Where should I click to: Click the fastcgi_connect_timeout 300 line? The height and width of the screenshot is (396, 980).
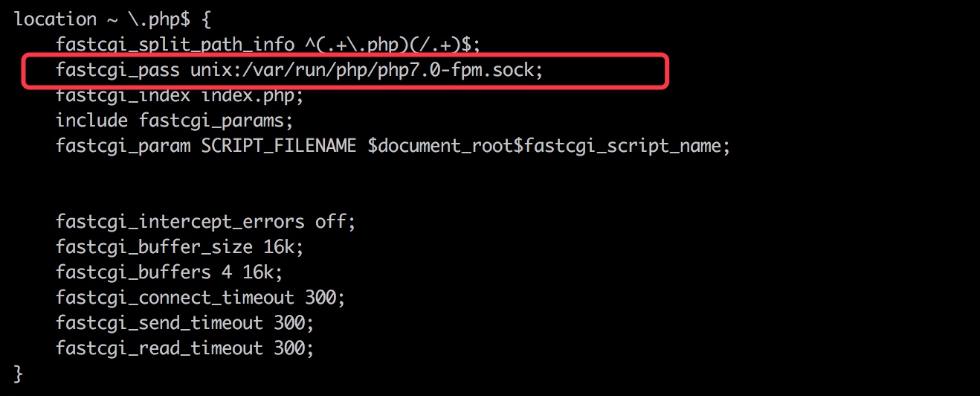(x=201, y=298)
